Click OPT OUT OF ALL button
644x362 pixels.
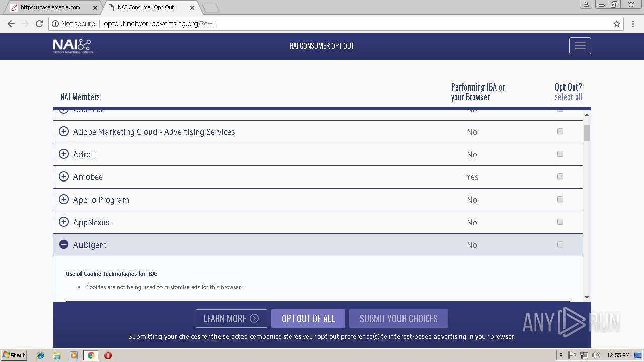tap(308, 319)
